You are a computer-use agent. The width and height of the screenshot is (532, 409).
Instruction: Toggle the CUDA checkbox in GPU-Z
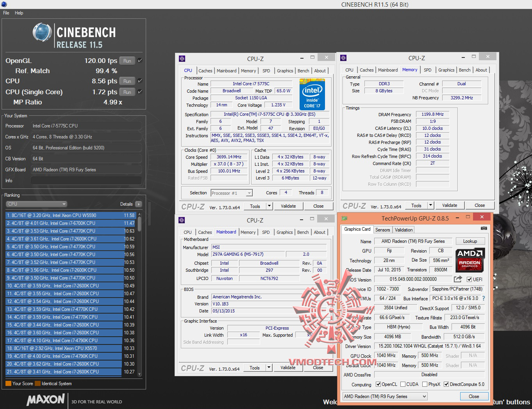pyautogui.click(x=403, y=384)
